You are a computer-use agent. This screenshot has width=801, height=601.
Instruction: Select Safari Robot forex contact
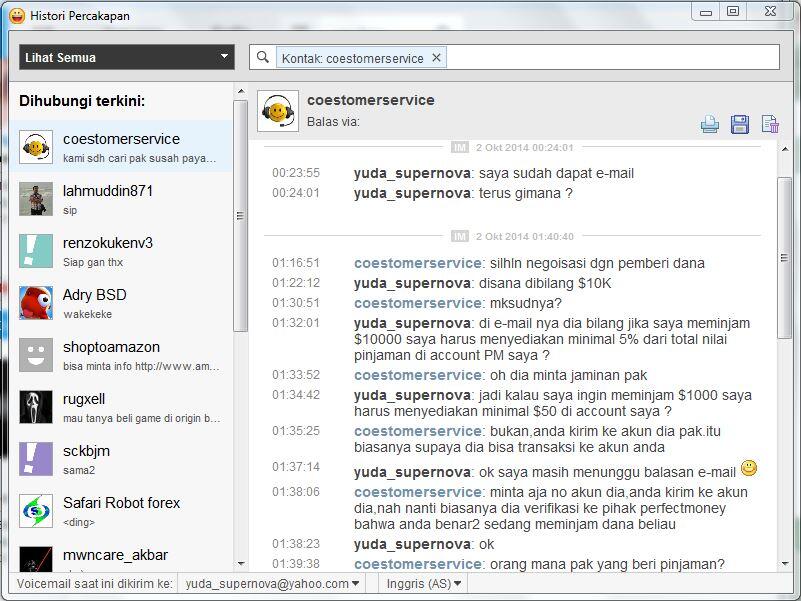tap(120, 510)
